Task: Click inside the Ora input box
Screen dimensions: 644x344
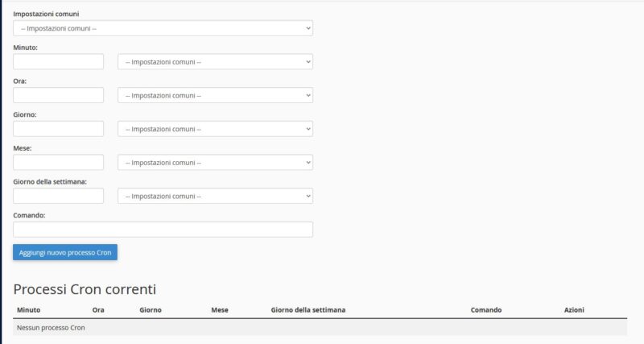Action: click(58, 95)
